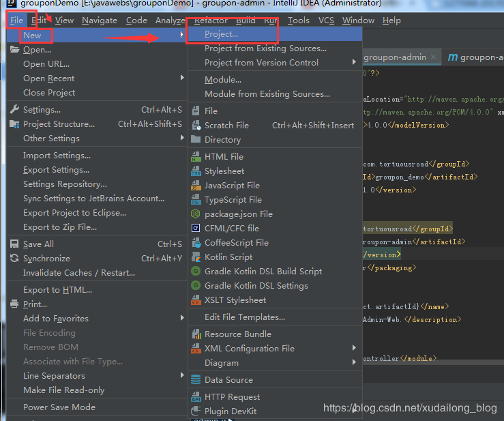Open the Help menu
Viewport: 504px width, 421px height.
391,20
